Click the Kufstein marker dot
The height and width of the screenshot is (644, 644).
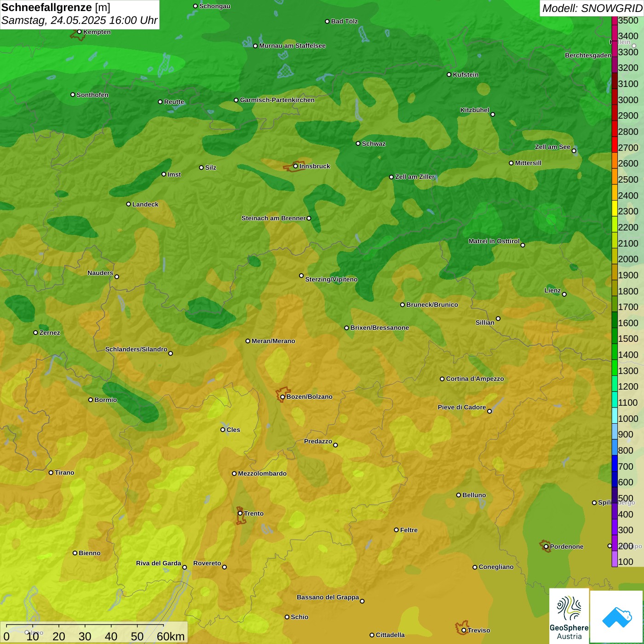449,75
